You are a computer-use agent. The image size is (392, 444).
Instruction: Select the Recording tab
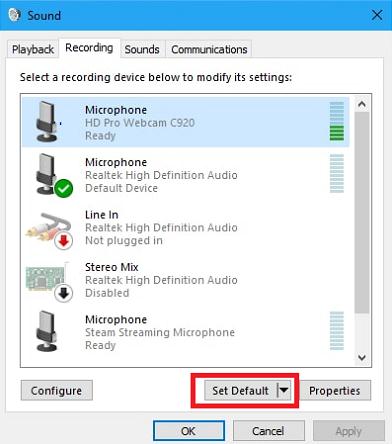tap(89, 48)
